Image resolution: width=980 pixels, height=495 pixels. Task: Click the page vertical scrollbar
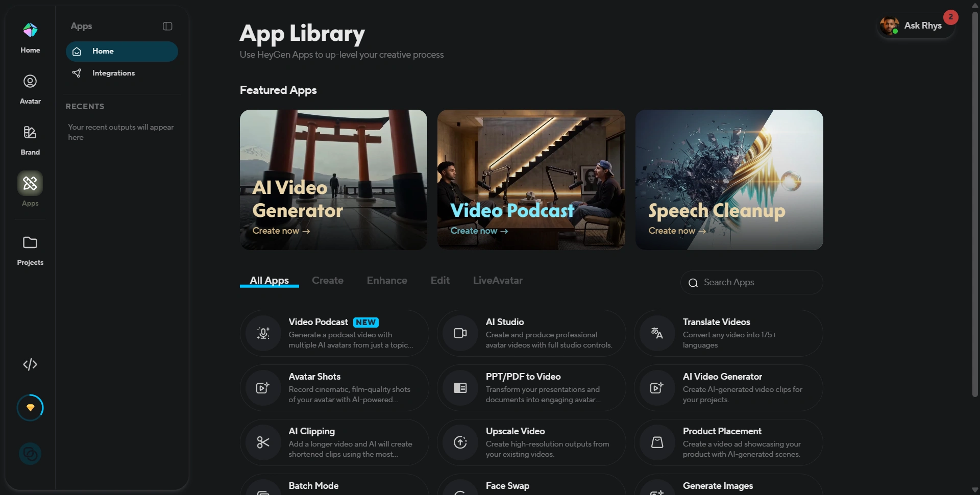click(975, 204)
